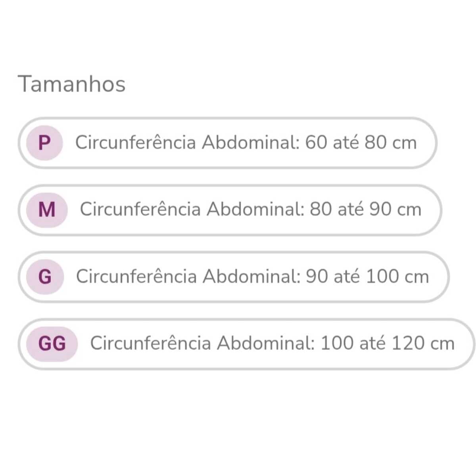Click the number 60 in the P row

click(x=316, y=143)
